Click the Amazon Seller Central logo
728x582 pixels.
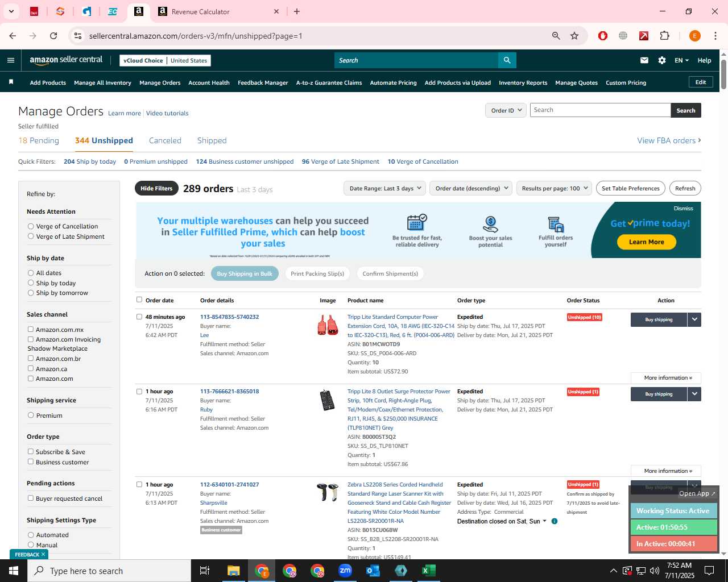click(66, 60)
